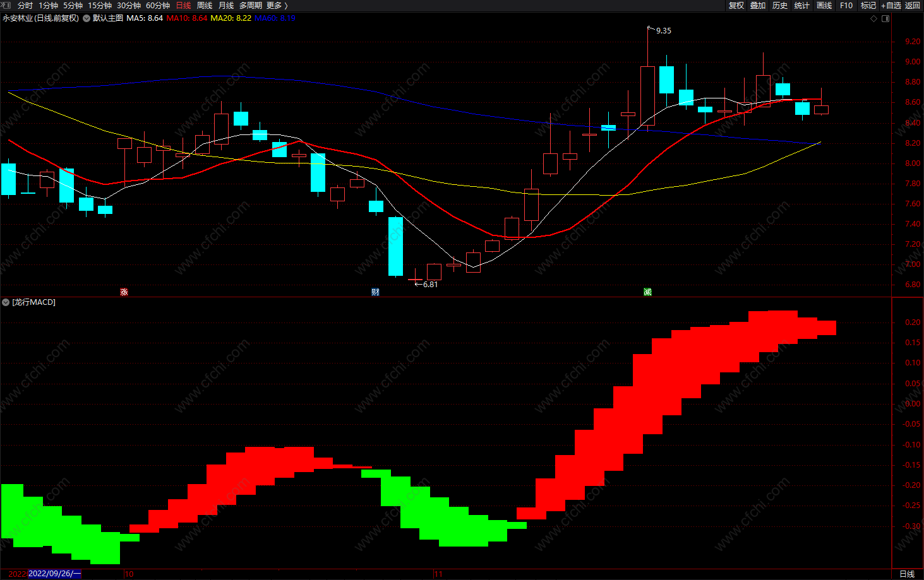Click the 返回 back button
The width and height of the screenshot is (924, 580).
[913, 5]
